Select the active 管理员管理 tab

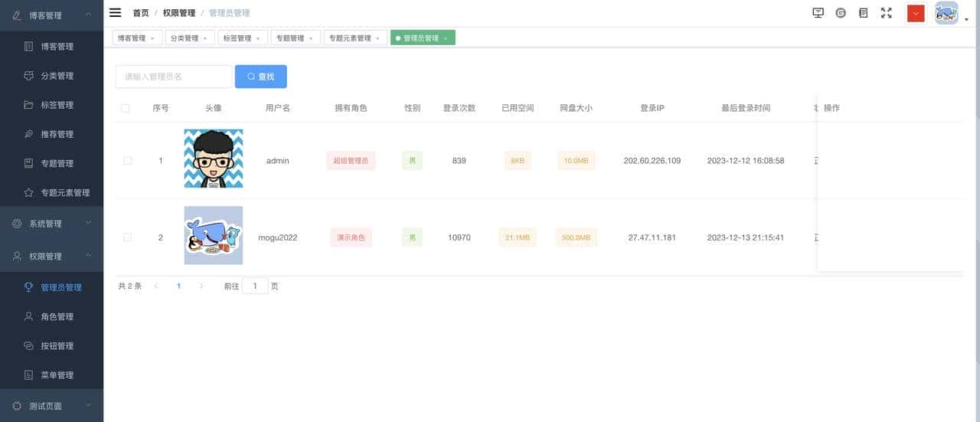click(421, 38)
